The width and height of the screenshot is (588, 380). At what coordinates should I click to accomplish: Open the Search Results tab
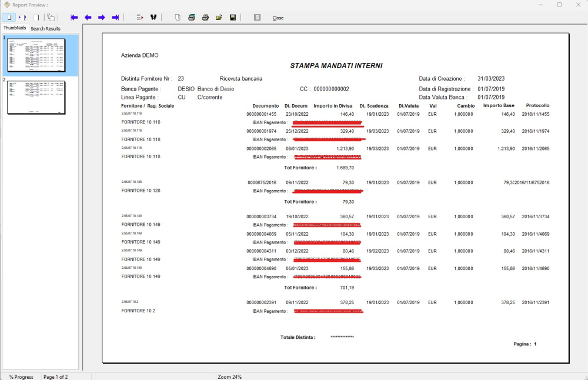(45, 28)
